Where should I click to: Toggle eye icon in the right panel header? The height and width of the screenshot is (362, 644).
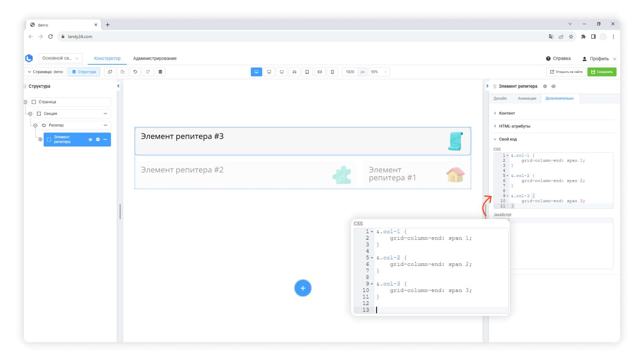click(x=553, y=86)
